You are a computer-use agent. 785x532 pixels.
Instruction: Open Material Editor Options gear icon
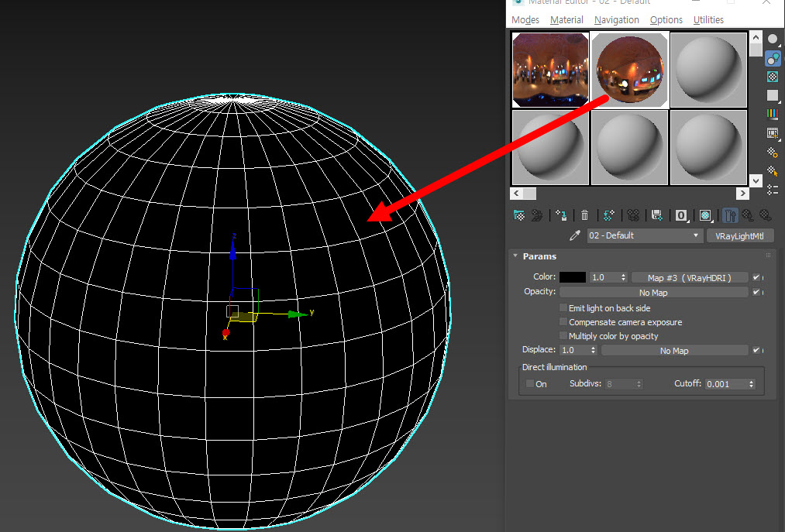click(773, 152)
